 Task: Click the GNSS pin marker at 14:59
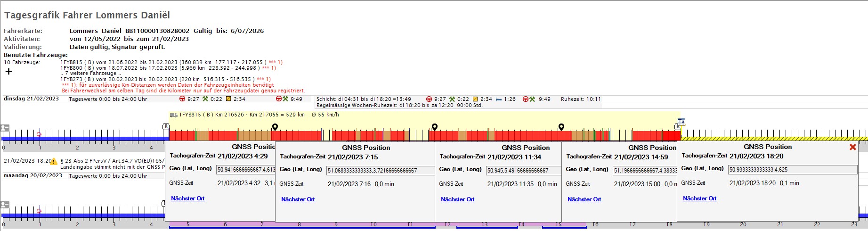coord(561,127)
